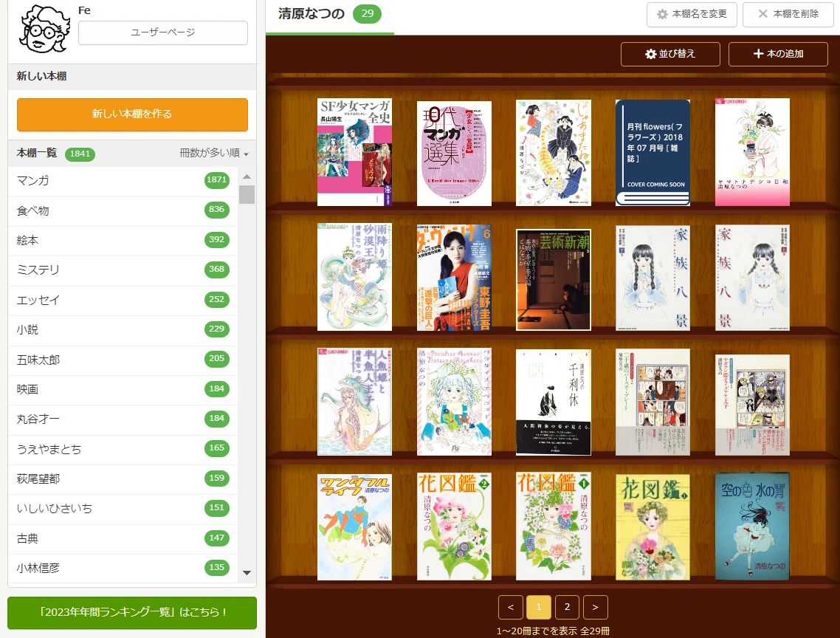Click the user avatar cartoon icon
This screenshot has width=840, height=638.
click(44, 30)
